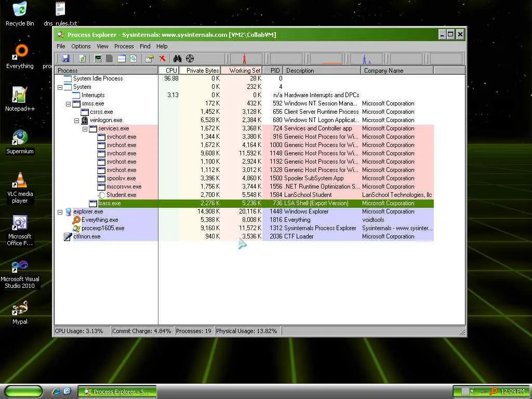Select the Interrupts process row

coord(244,95)
